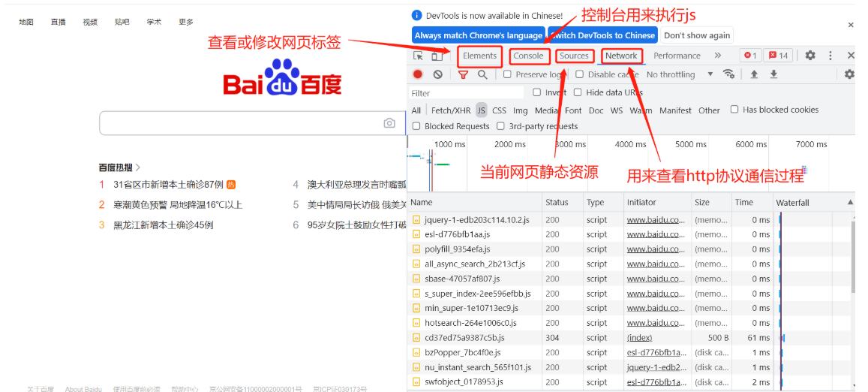868x392 pixels.
Task: Open network conditions wifi icon
Action: (729, 74)
